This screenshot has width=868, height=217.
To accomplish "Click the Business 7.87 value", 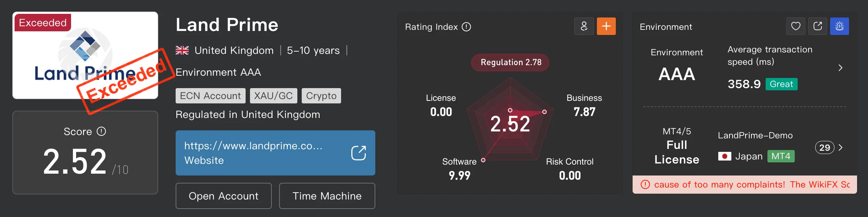I will coord(584,112).
